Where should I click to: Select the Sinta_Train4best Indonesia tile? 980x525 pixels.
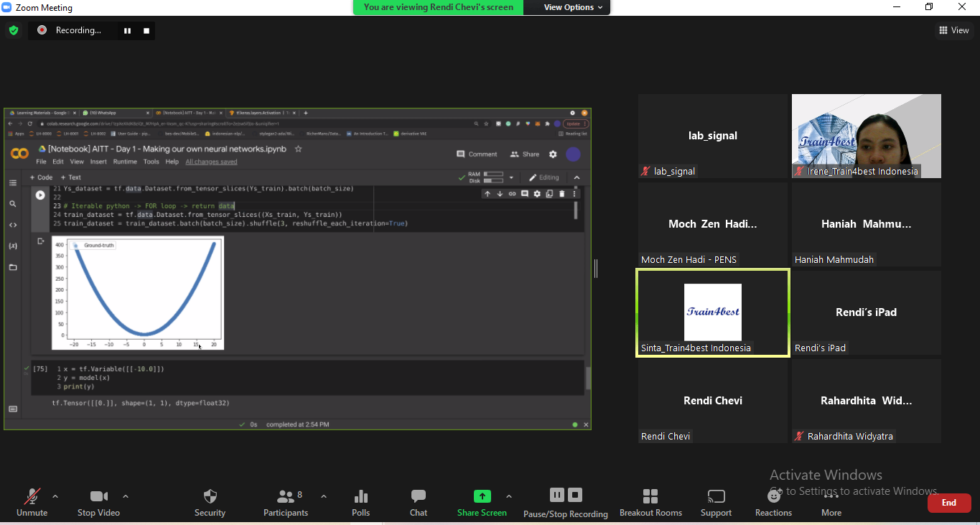point(713,312)
